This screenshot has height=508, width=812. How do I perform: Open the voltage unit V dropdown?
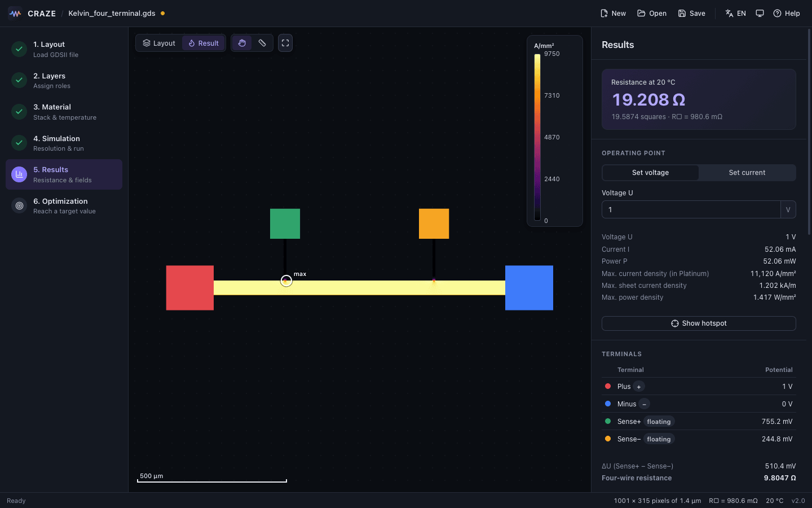pyautogui.click(x=788, y=209)
